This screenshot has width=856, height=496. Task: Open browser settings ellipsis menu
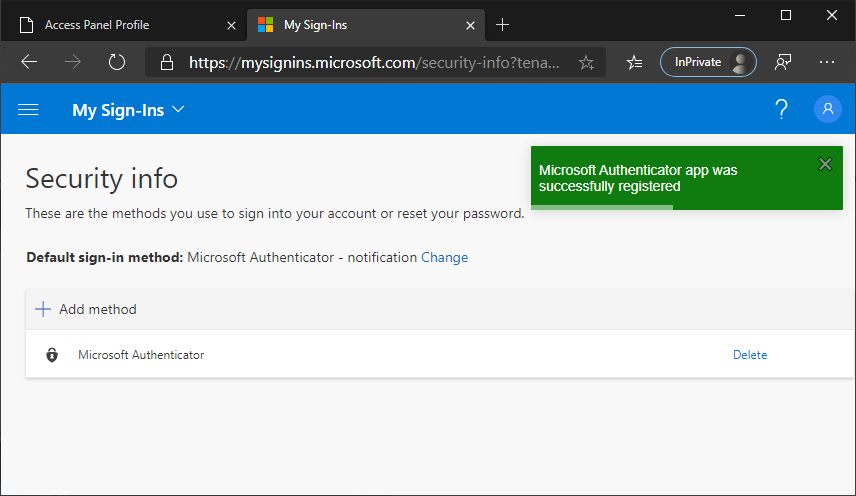pyautogui.click(x=826, y=62)
